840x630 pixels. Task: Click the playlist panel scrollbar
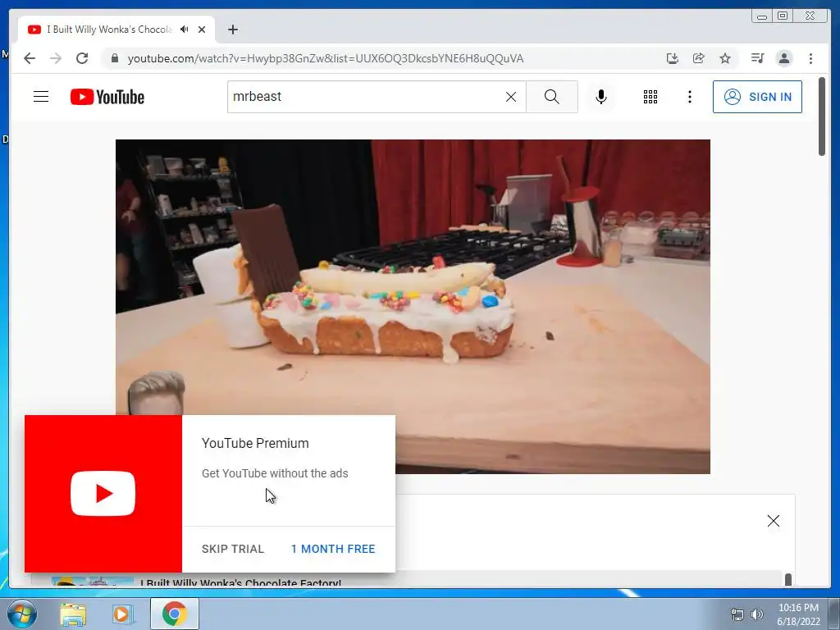(788, 580)
